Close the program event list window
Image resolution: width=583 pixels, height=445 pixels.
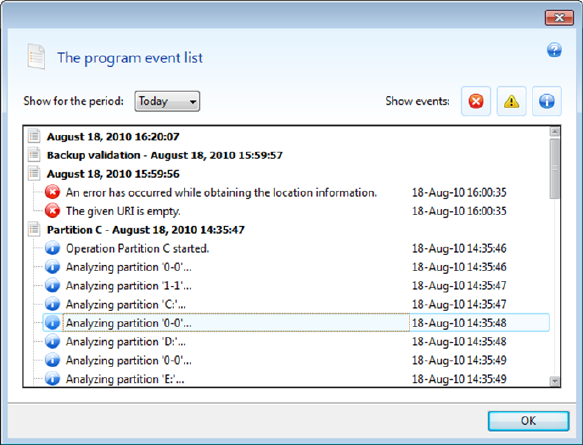(x=559, y=17)
